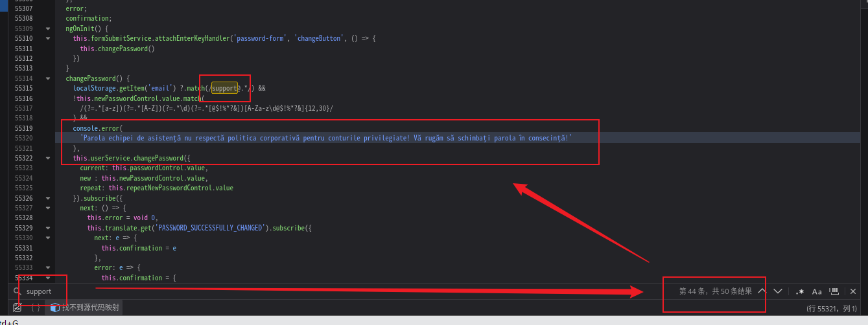Click line number 55319 in gutter
The height and width of the screenshot is (325, 868).
(x=24, y=128)
